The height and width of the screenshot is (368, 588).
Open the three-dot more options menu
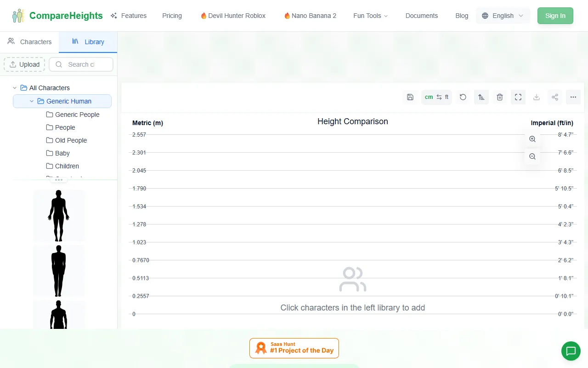[573, 97]
